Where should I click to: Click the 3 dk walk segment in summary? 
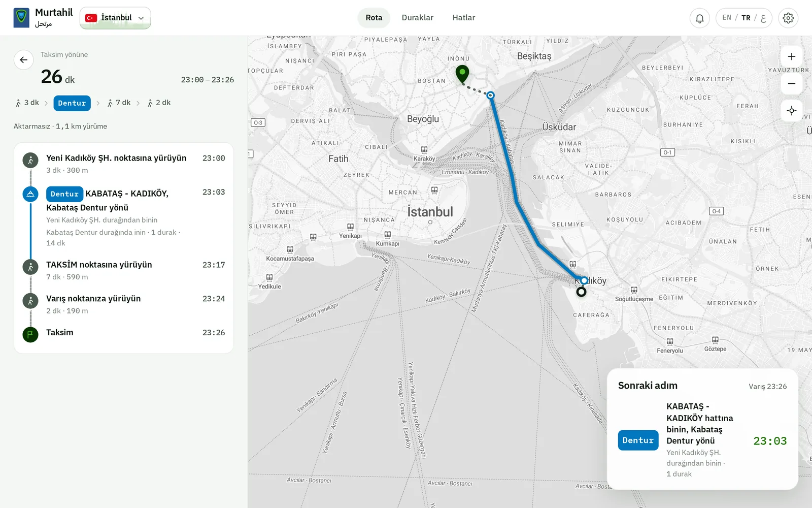tap(27, 103)
